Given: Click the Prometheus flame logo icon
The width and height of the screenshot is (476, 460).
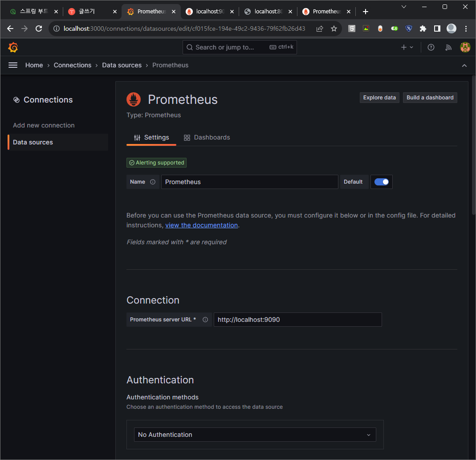Looking at the screenshot, I should [x=134, y=99].
